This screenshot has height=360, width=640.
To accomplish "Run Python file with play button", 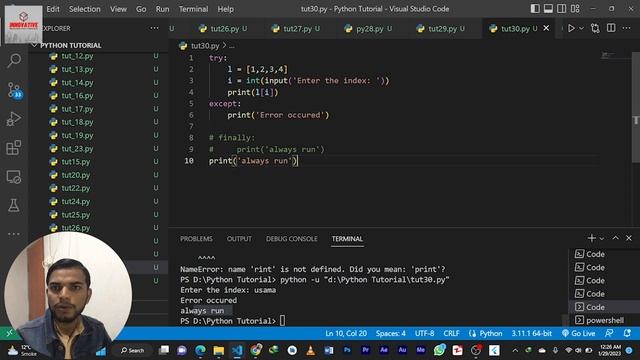I will click(x=571, y=28).
